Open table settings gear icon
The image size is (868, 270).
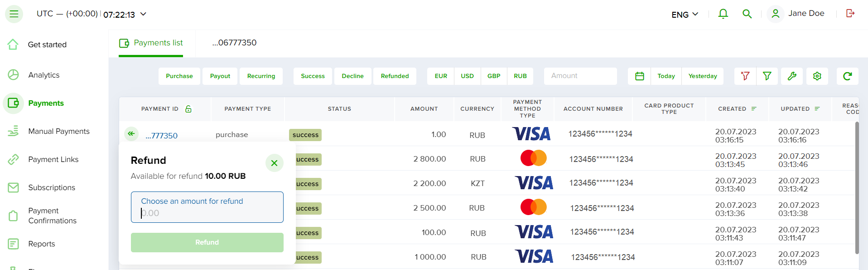(x=817, y=76)
